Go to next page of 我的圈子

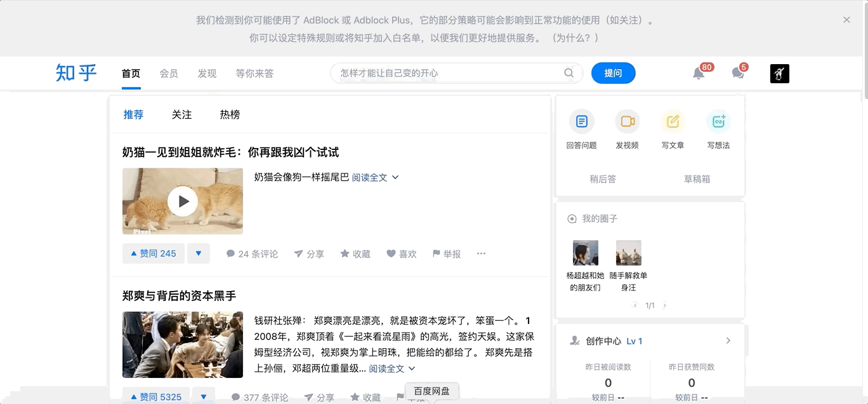(x=664, y=306)
